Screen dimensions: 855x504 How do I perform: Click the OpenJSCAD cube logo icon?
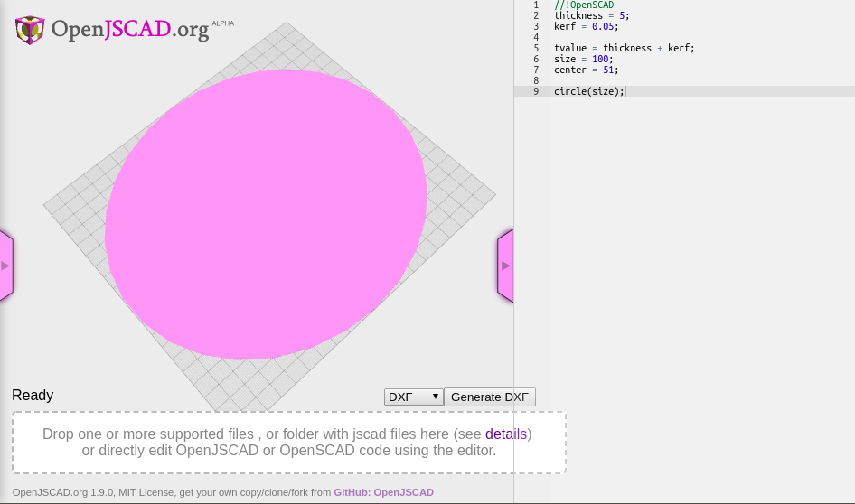pyautogui.click(x=30, y=30)
